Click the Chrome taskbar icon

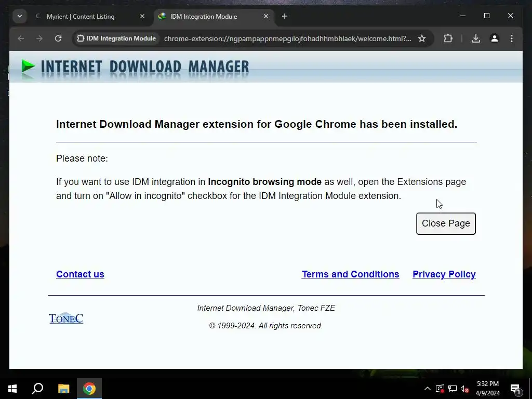89,389
